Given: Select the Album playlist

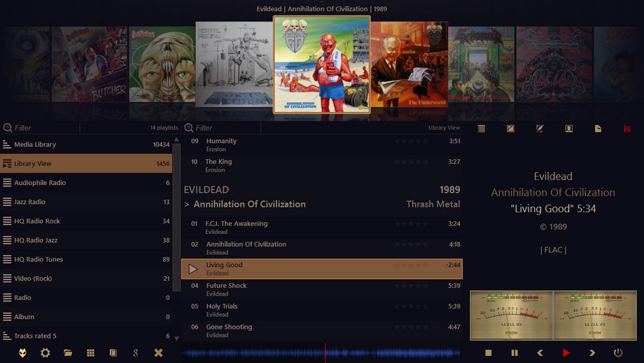Looking at the screenshot, I should pyautogui.click(x=86, y=317).
